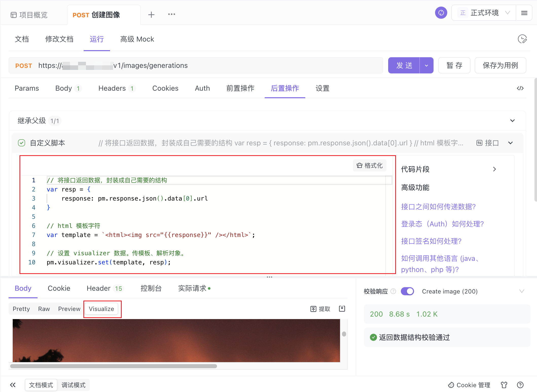Click the purple sync status icon top right

tap(441, 12)
